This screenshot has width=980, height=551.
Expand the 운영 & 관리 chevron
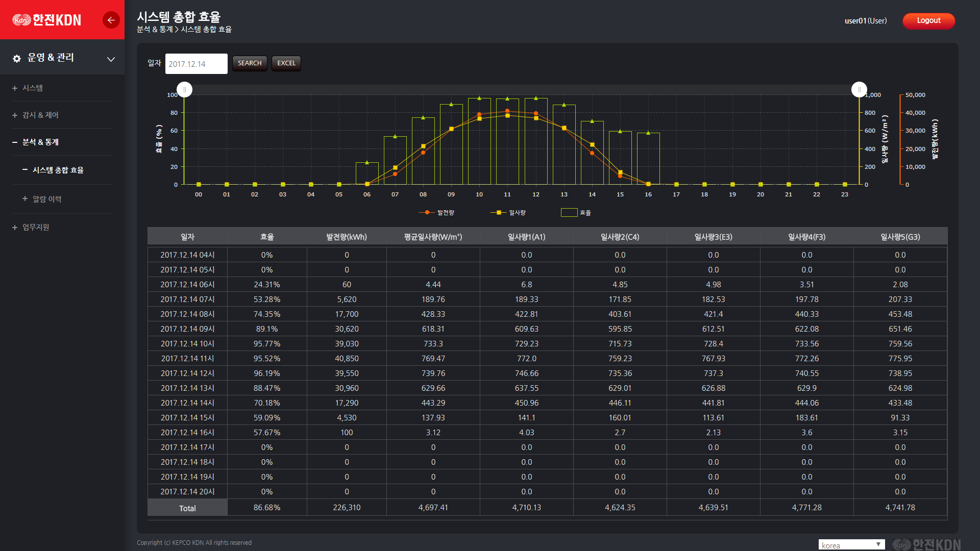pos(111,59)
